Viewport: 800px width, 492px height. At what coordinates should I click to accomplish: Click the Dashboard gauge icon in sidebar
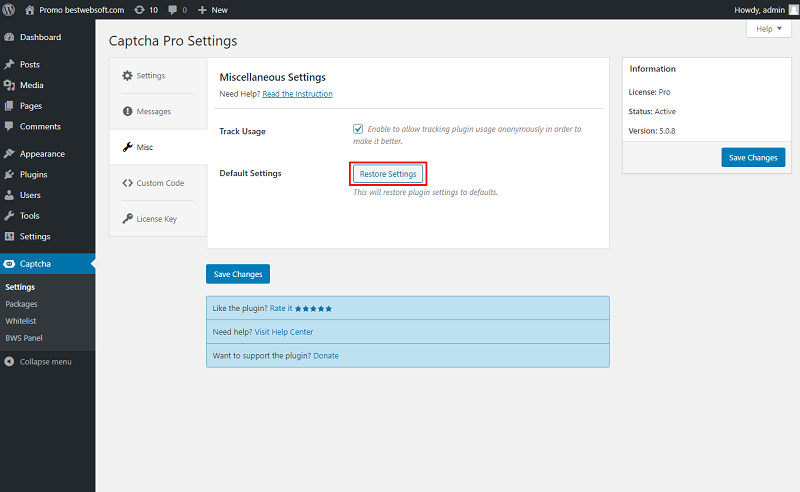[9, 37]
